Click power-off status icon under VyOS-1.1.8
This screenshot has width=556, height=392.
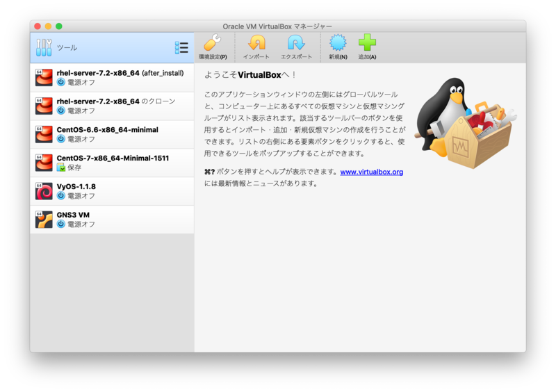[61, 195]
